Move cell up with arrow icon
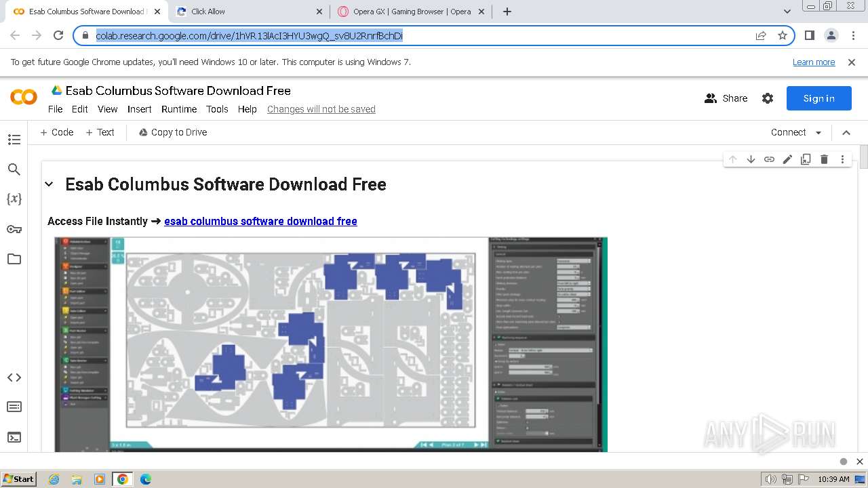 732,159
